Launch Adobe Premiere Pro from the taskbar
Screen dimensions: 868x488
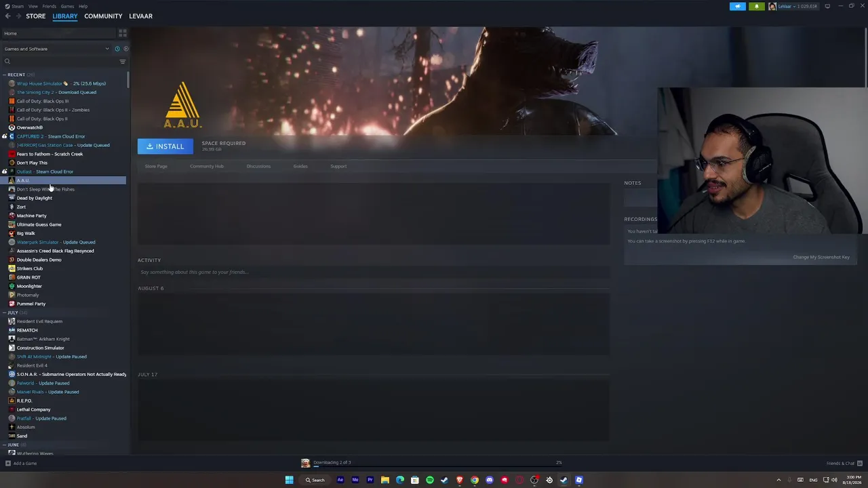click(x=370, y=480)
